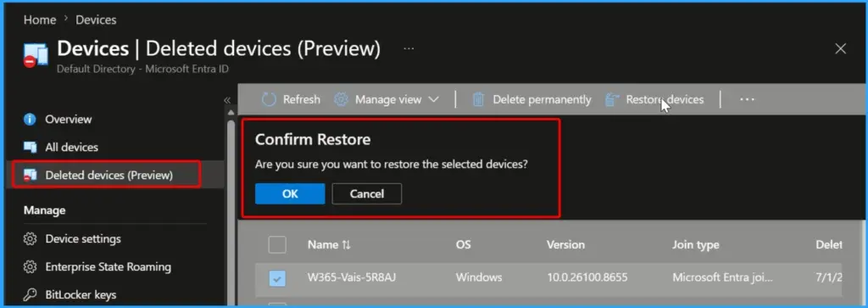The image size is (868, 308).
Task: Click Enterprise State Roaming gear icon
Action: click(x=30, y=267)
